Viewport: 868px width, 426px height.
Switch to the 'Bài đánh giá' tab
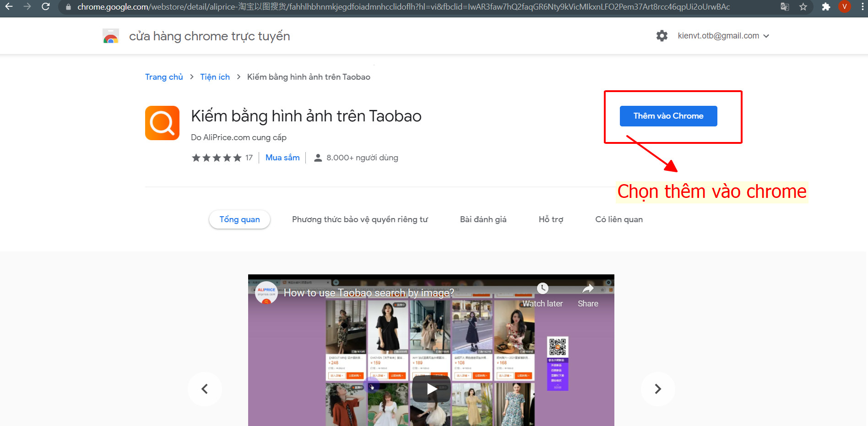coord(483,219)
